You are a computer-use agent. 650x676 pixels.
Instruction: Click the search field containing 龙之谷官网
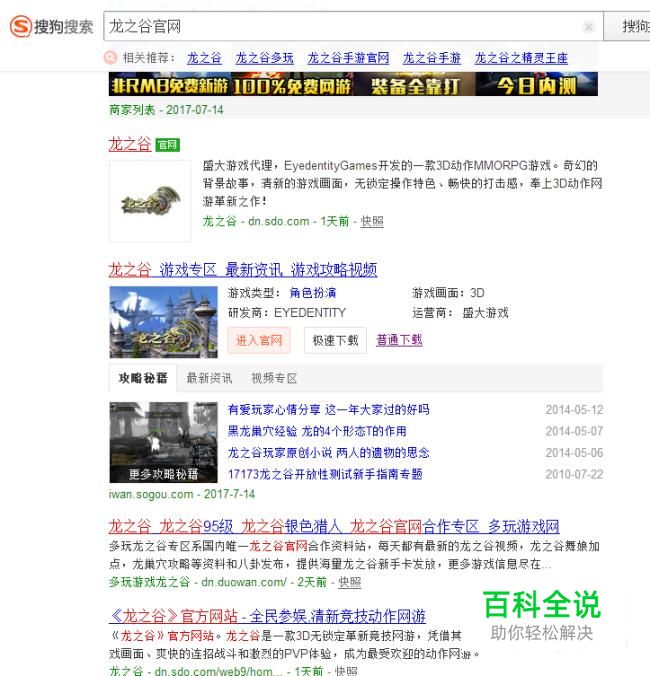[353, 26]
